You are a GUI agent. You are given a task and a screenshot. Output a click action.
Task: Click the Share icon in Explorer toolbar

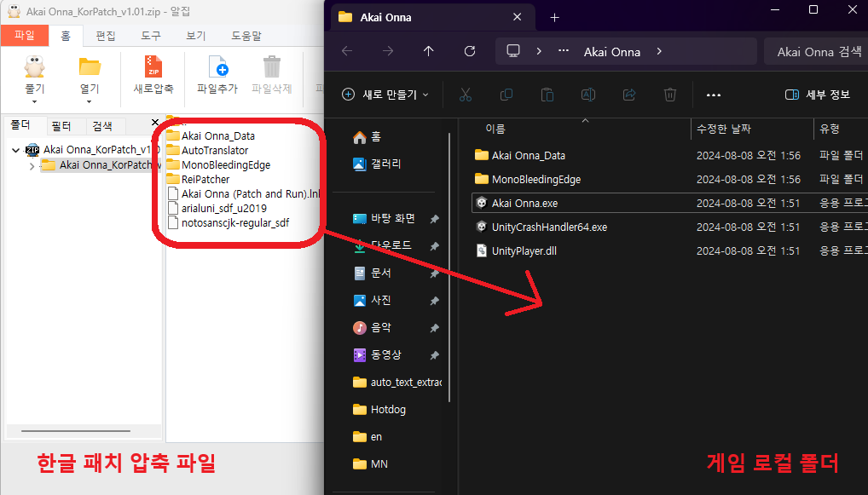tap(629, 95)
